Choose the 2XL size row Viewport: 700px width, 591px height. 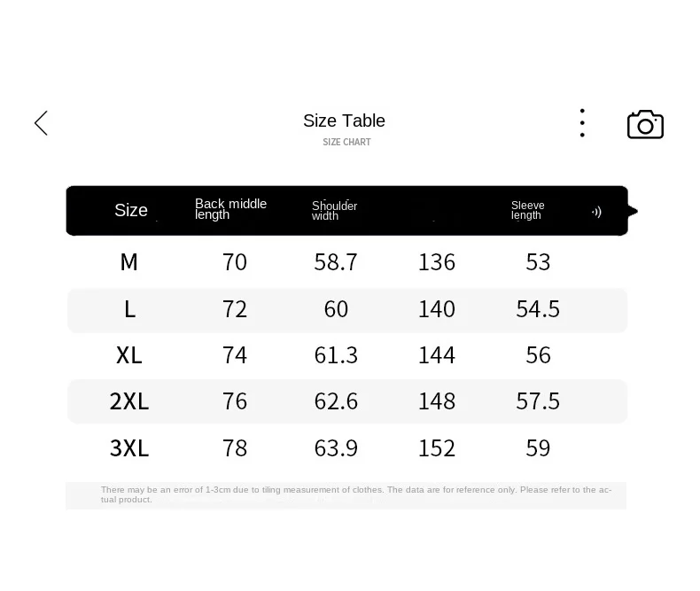pyautogui.click(x=346, y=401)
